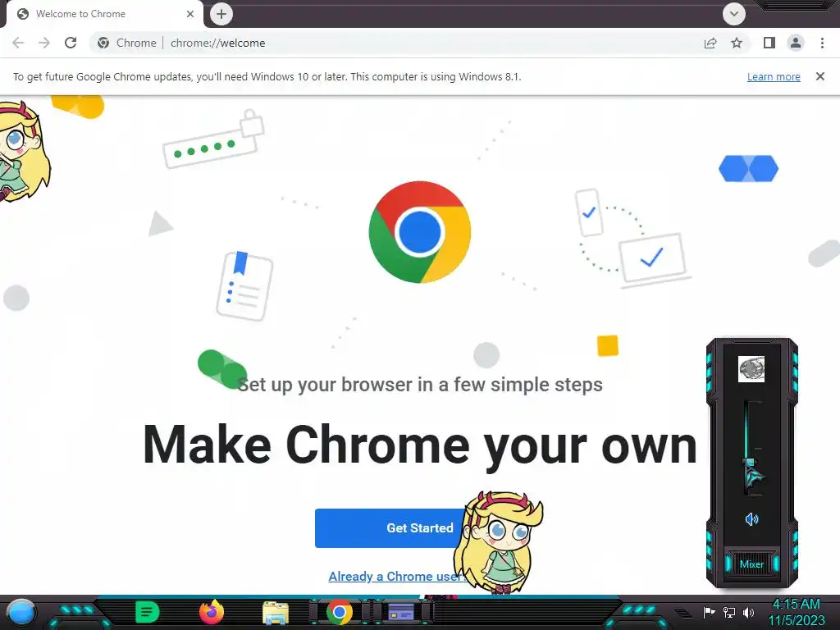Click 'Make Chrome your own' heading
The image size is (840, 630).
pyautogui.click(x=420, y=445)
